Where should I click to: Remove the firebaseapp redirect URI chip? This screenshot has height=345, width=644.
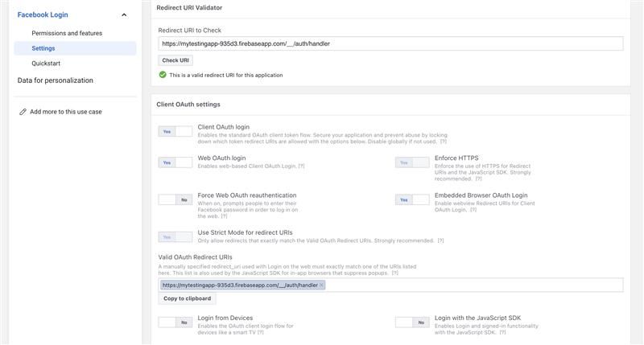[321, 285]
